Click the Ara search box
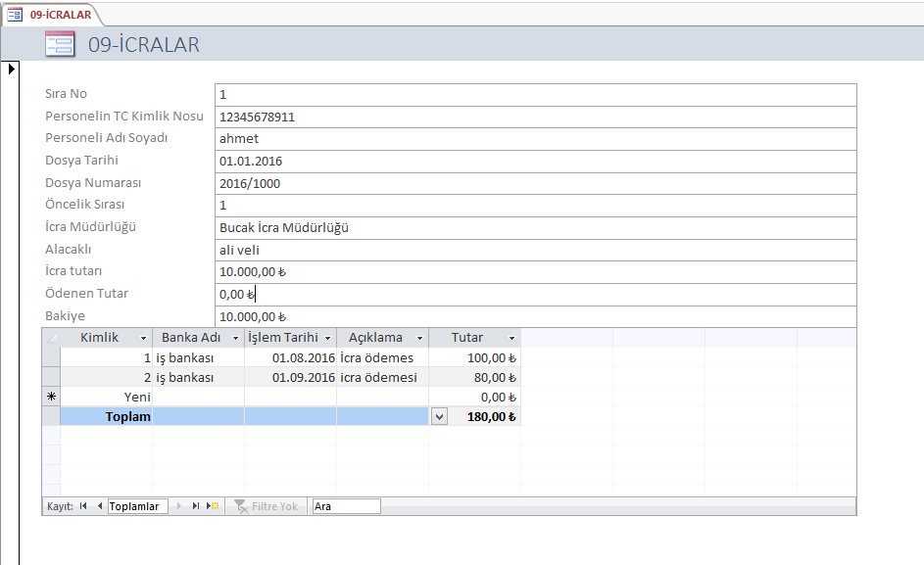Image resolution: width=924 pixels, height=565 pixels. pos(345,506)
